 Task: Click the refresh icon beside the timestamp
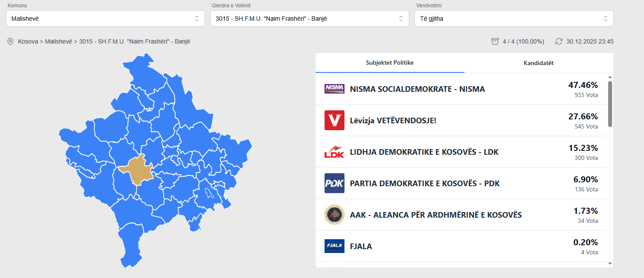pyautogui.click(x=559, y=41)
